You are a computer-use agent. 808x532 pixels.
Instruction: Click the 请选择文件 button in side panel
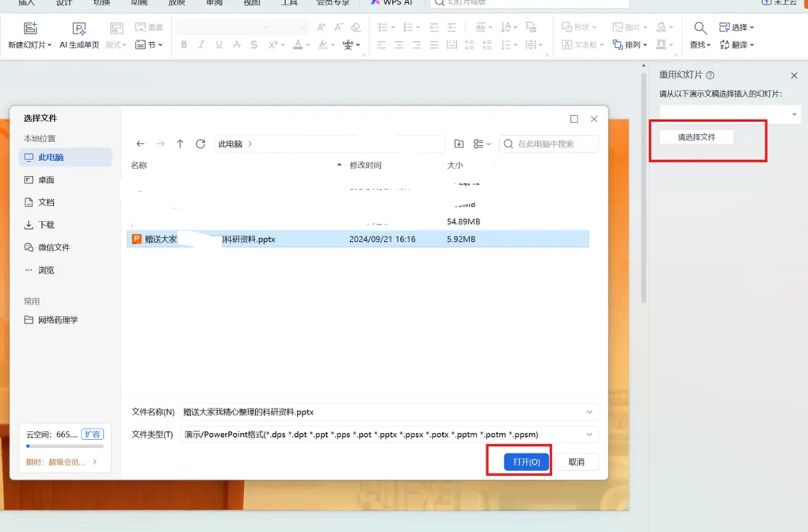pos(697,137)
